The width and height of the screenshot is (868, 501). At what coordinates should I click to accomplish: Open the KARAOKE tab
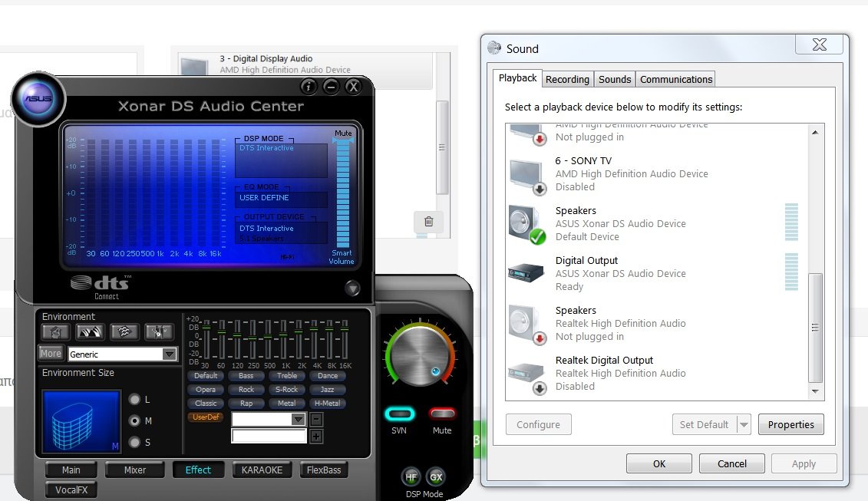tap(262, 470)
